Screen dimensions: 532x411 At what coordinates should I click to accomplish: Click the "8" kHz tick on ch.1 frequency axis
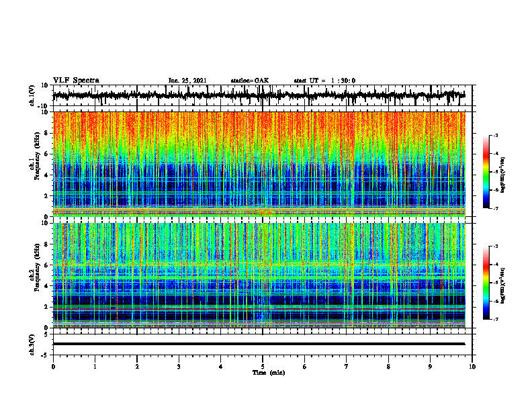(x=47, y=133)
